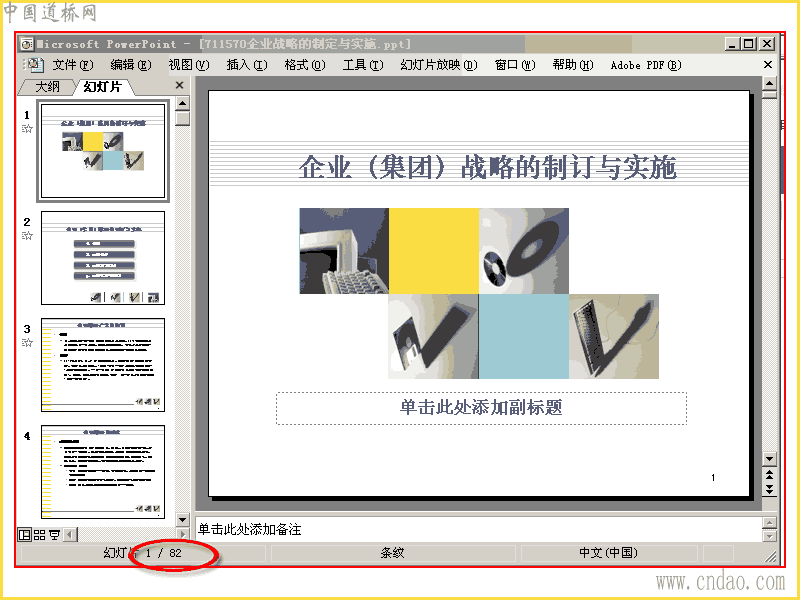The height and width of the screenshot is (600, 800).
Task: Click main slide scrollbar up arrow
Action: 769,83
